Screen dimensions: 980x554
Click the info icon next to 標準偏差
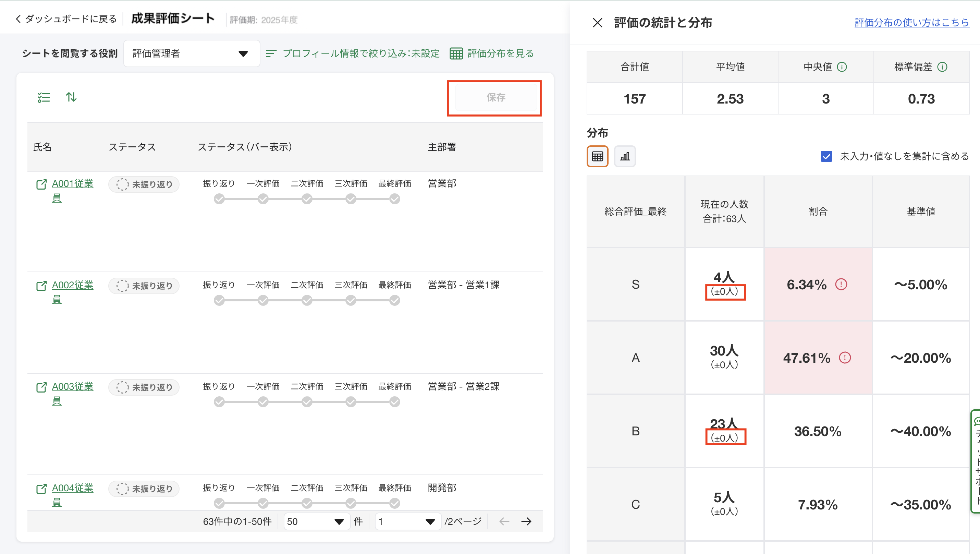(942, 67)
